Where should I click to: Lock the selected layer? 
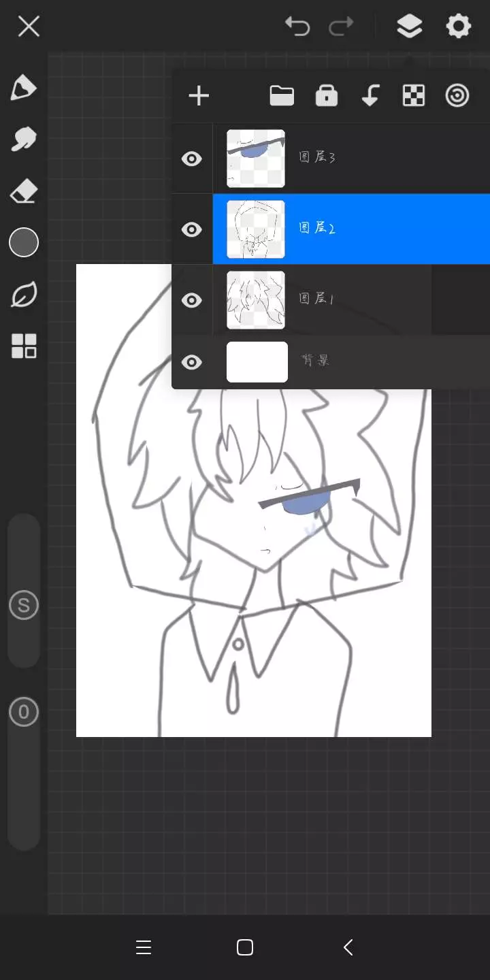[x=327, y=96]
